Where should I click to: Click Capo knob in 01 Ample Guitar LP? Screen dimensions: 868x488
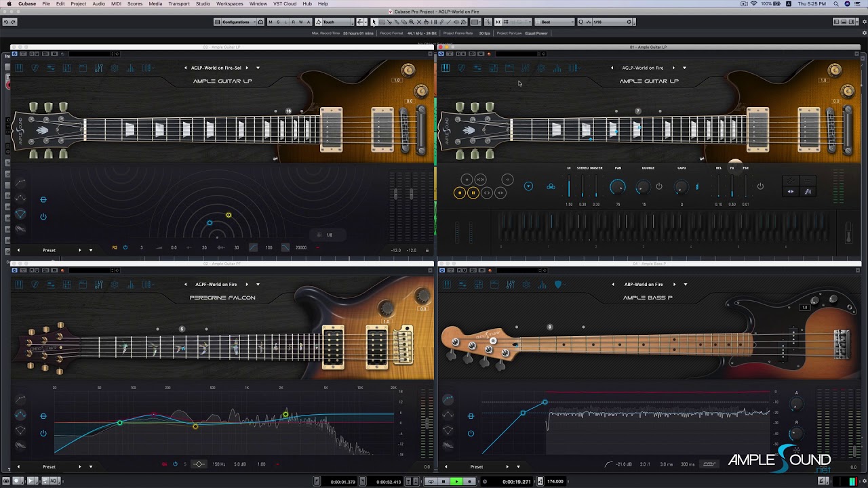coord(682,186)
